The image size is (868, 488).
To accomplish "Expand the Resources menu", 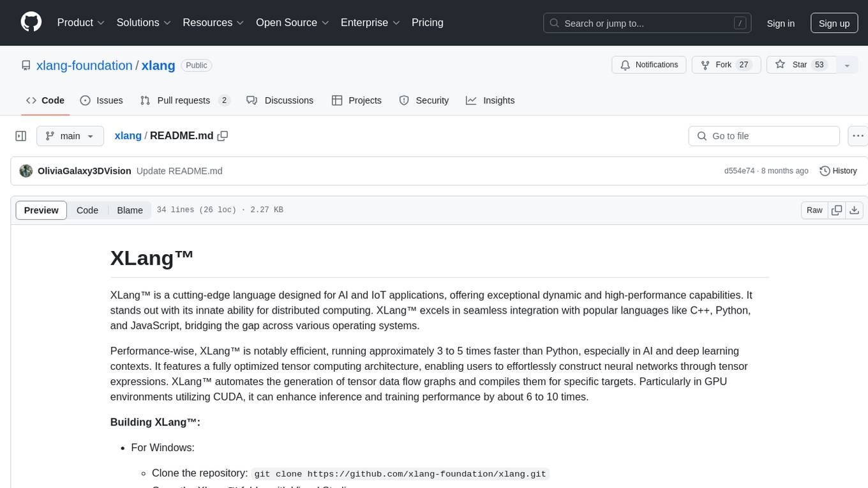I will [213, 22].
